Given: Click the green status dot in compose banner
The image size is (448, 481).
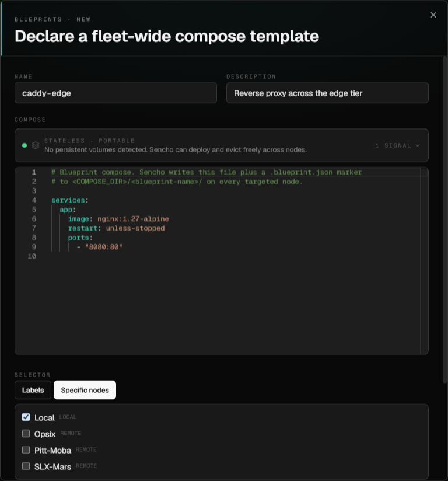Looking at the screenshot, I should tap(24, 145).
